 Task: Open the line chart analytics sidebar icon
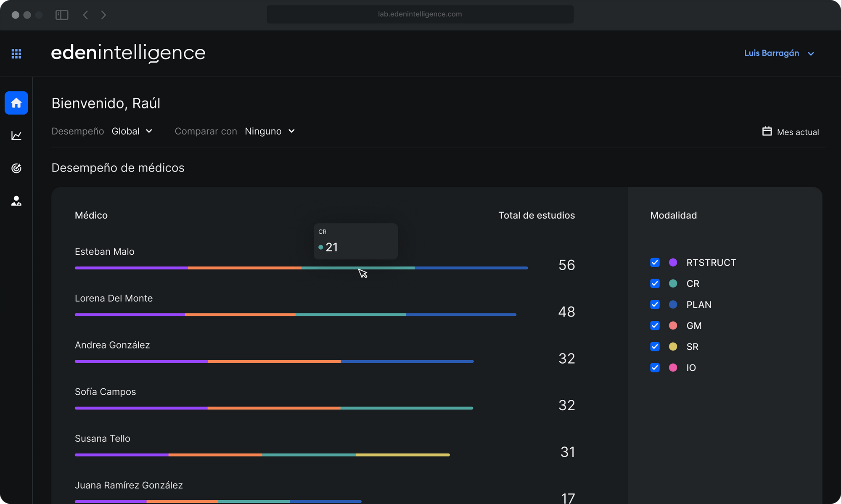[16, 135]
